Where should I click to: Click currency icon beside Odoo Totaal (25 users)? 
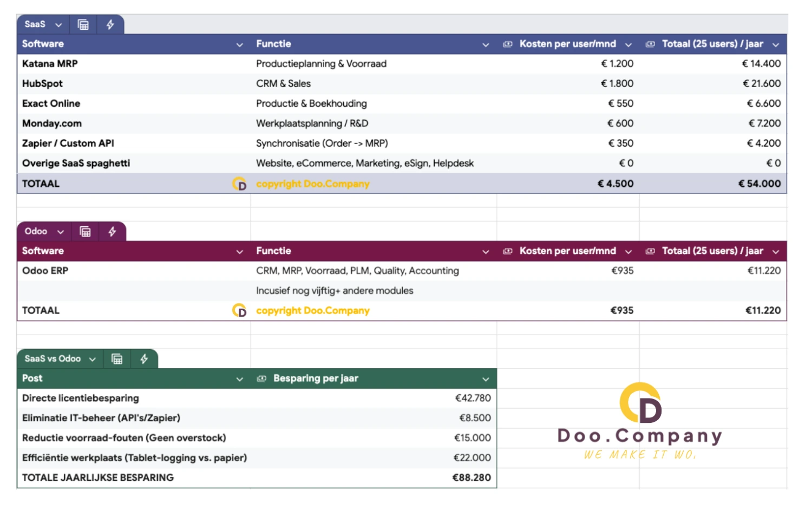[x=650, y=251]
